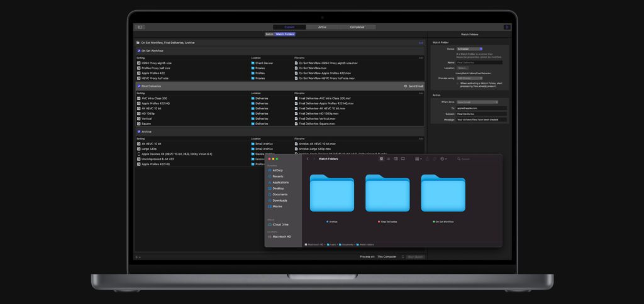The width and height of the screenshot is (644, 304).
Task: Switch Finder to gallery view
Action: tap(403, 159)
